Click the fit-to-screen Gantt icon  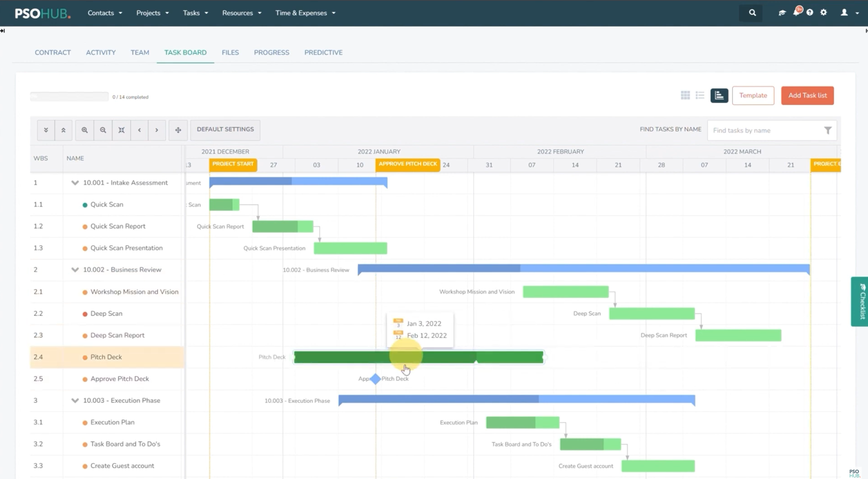[121, 130]
